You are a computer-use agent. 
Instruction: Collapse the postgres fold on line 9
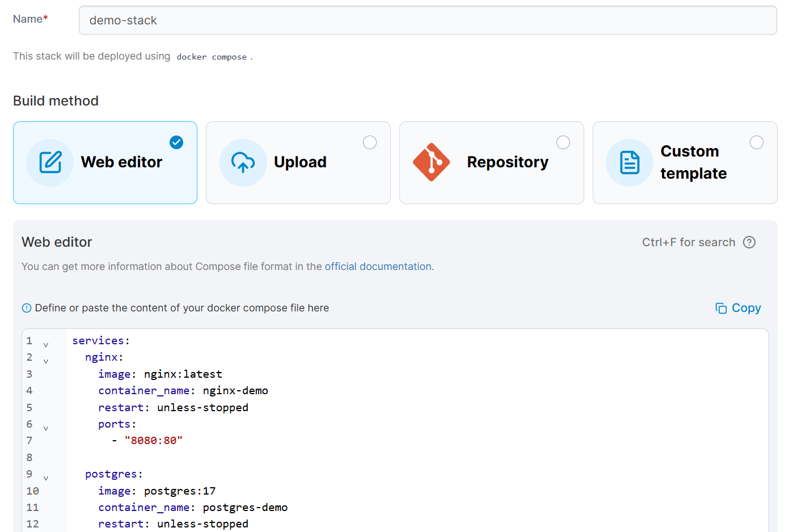pyautogui.click(x=46, y=478)
